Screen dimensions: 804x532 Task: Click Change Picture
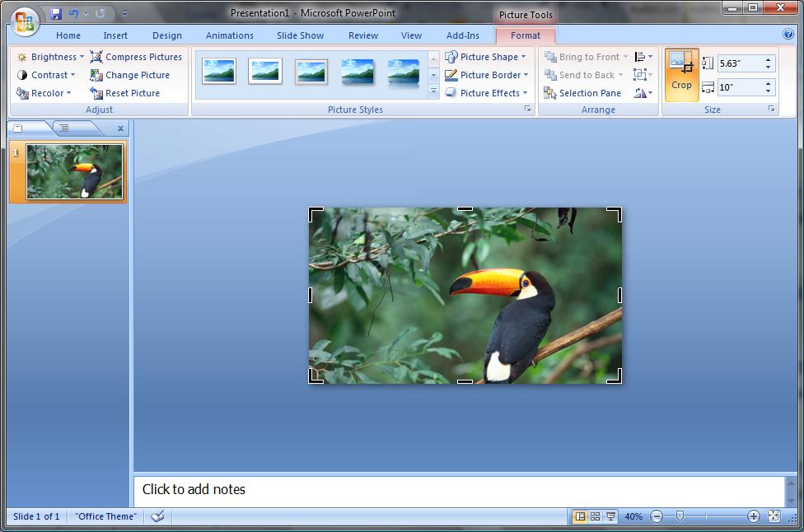click(130, 75)
